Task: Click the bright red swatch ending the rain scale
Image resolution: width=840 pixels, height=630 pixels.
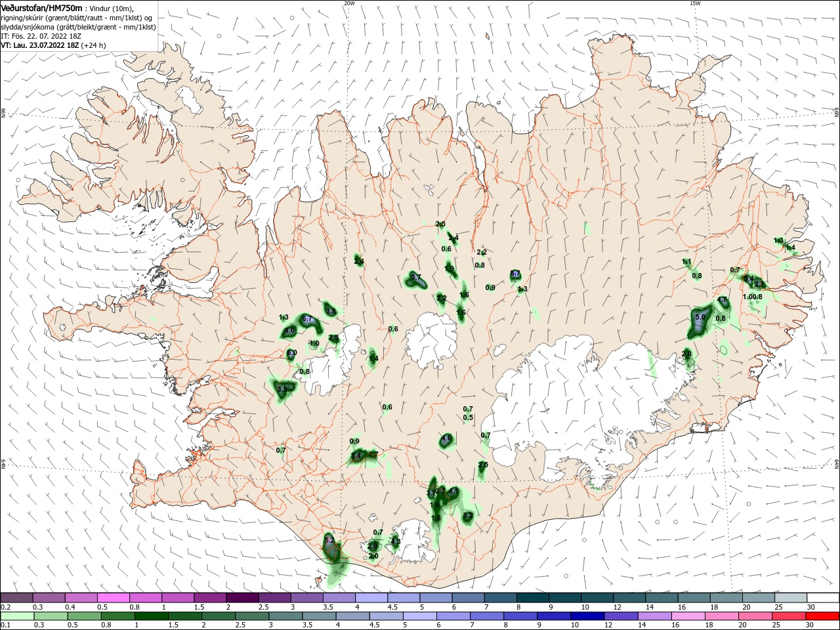Action: [823, 616]
